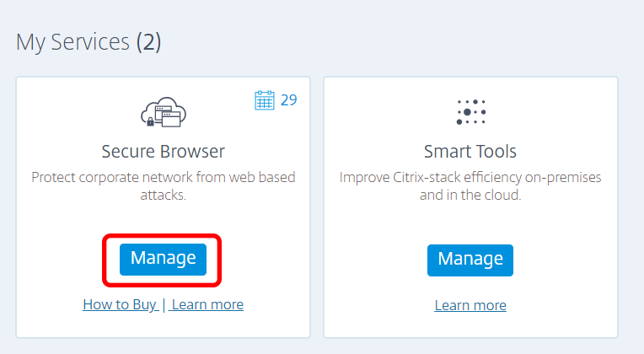This screenshot has width=644, height=354.
Task: Click the Secure Browser description text
Action: pos(163,186)
